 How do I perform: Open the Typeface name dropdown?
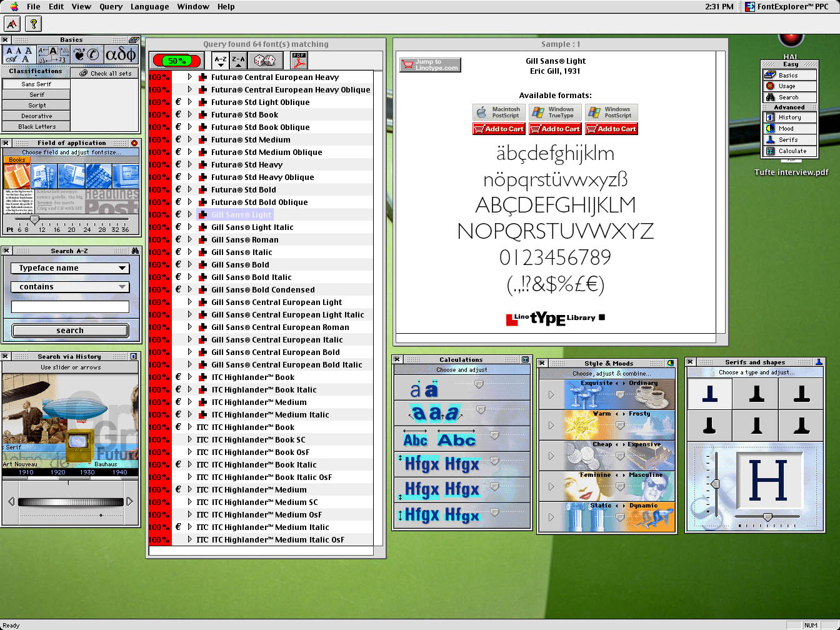[x=70, y=268]
